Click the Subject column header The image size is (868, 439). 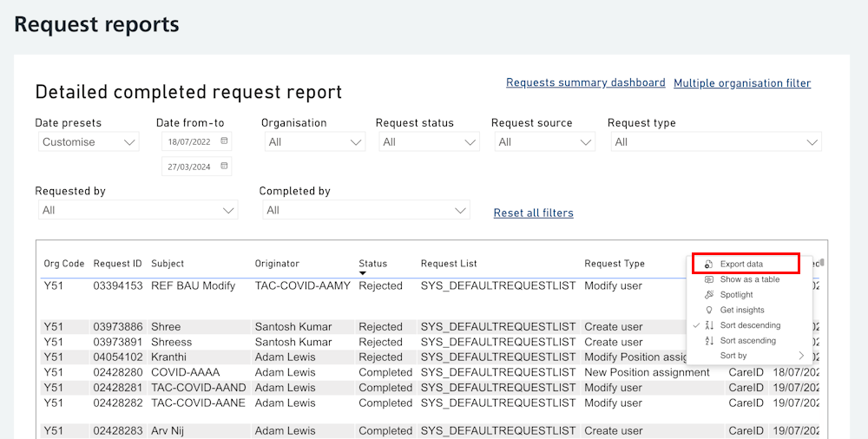tap(168, 264)
